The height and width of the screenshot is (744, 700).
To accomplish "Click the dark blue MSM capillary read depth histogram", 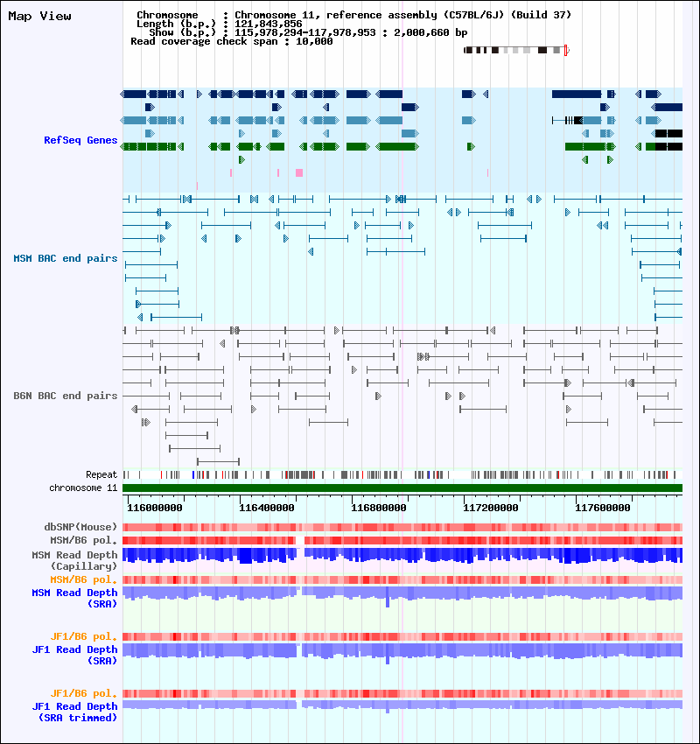I will (x=402, y=555).
